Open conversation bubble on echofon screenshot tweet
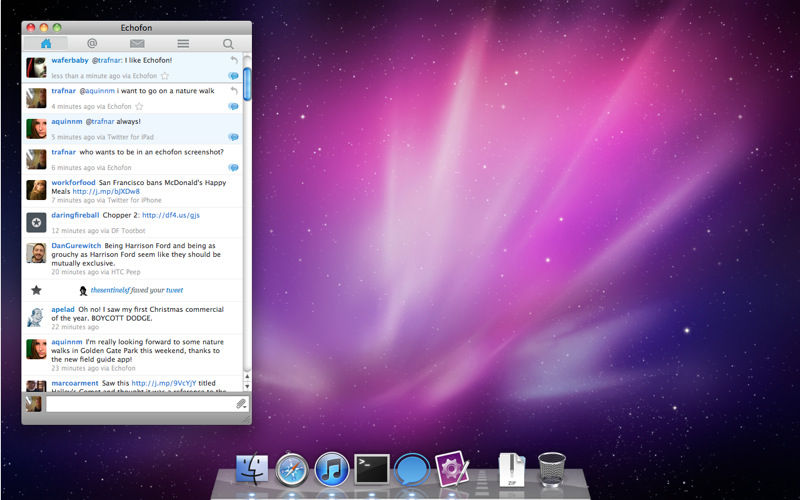The width and height of the screenshot is (800, 500). point(233,168)
